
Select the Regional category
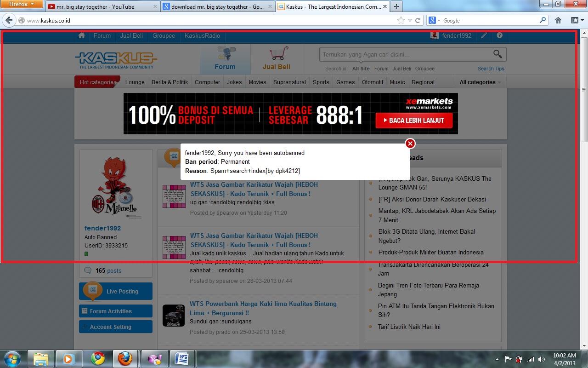[x=423, y=82]
